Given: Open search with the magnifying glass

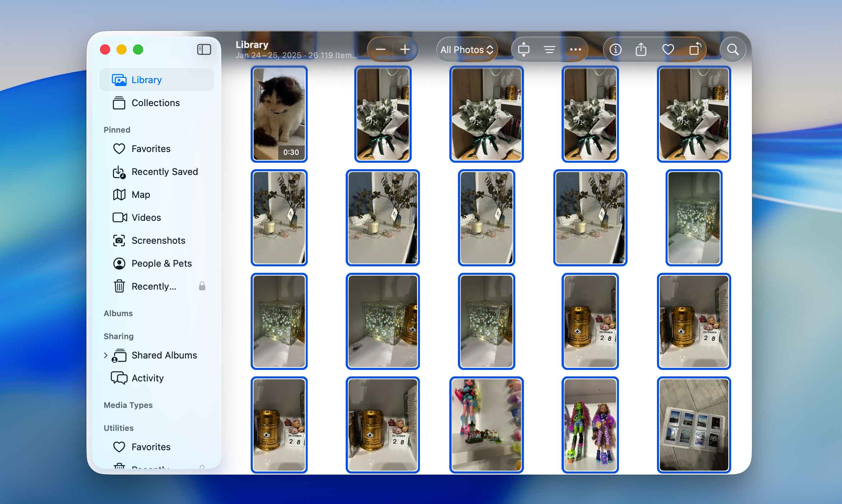Looking at the screenshot, I should pos(733,49).
